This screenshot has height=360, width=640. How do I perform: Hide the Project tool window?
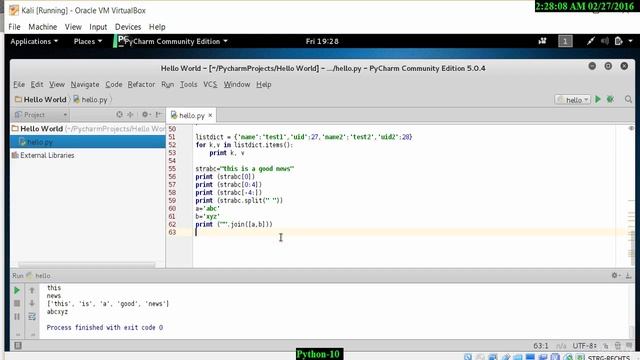click(159, 115)
